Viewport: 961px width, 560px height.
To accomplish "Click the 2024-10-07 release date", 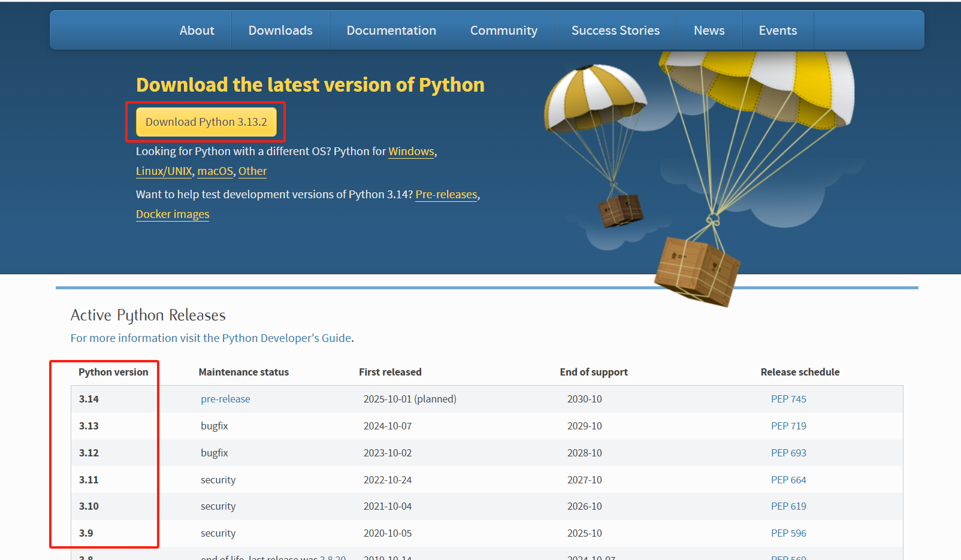I will point(388,426).
